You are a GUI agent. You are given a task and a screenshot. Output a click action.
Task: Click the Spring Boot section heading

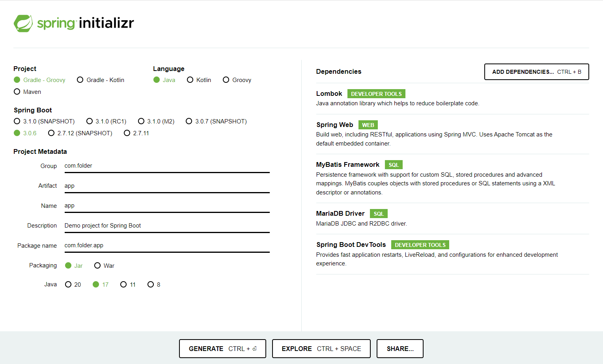33,110
